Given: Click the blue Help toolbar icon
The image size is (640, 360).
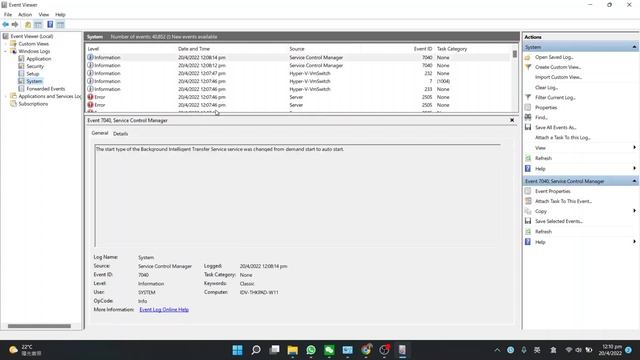Looking at the screenshot, I should click(50, 24).
